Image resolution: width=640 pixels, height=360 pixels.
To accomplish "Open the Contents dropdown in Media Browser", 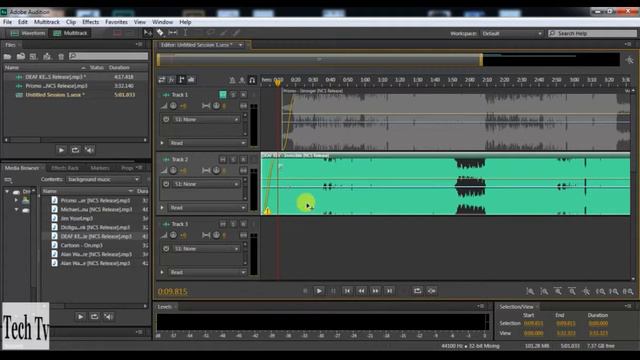I will coord(103,179).
